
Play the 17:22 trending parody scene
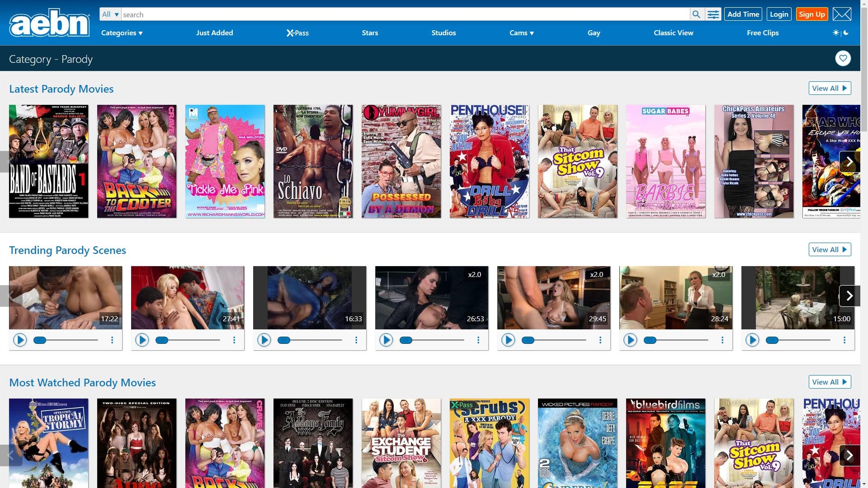click(x=20, y=339)
